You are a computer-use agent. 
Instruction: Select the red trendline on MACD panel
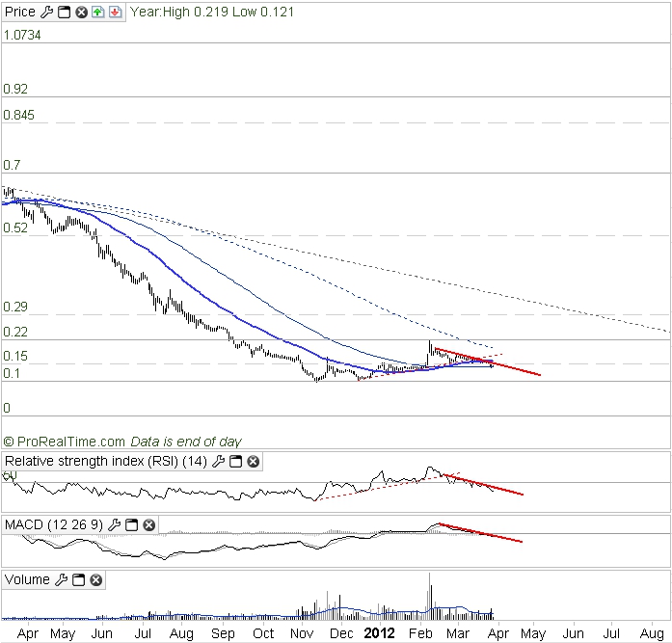(481, 533)
